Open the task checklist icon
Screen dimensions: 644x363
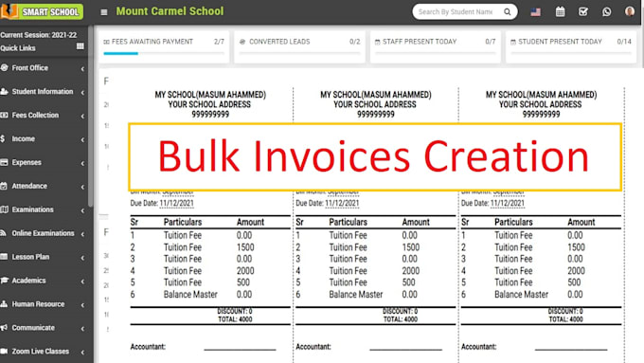(583, 12)
